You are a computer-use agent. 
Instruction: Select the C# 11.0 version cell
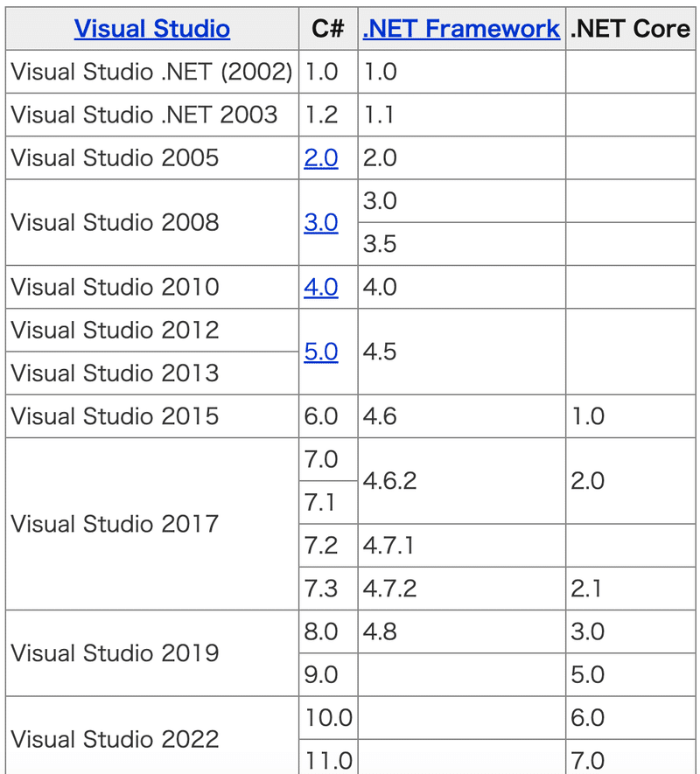click(x=330, y=761)
